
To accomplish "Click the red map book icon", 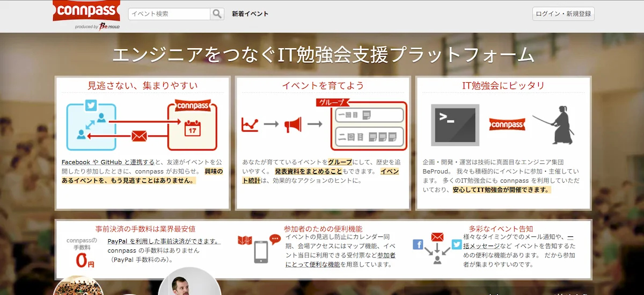I will [245, 241].
